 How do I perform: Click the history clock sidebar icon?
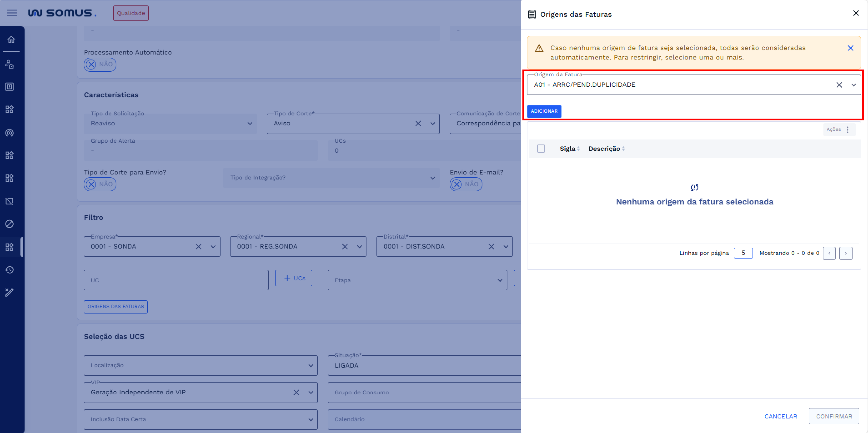click(x=10, y=270)
